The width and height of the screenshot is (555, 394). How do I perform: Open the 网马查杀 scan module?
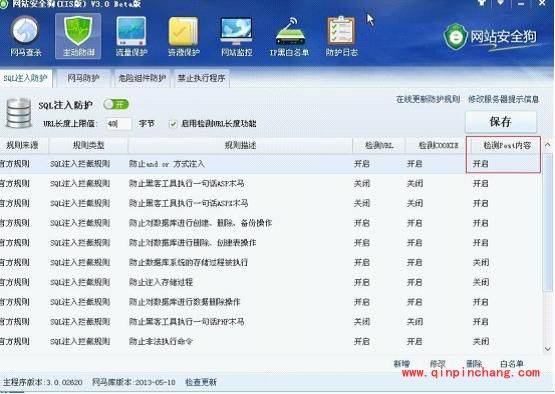25,37
